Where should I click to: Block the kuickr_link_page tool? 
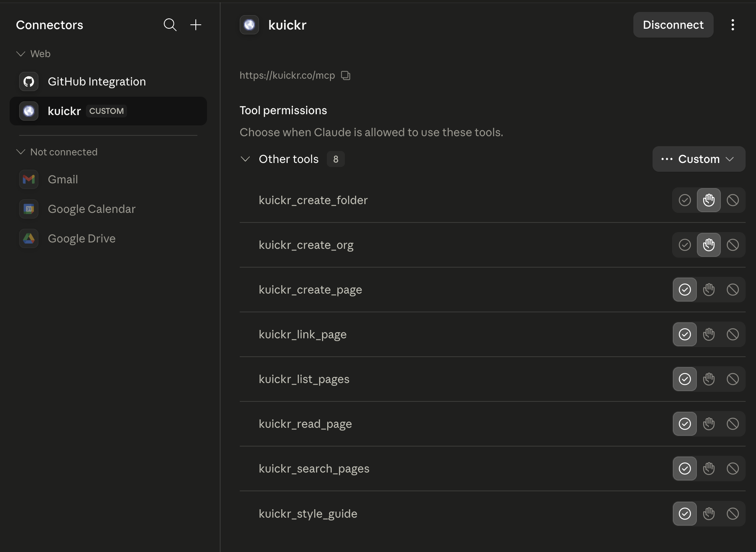tap(733, 334)
